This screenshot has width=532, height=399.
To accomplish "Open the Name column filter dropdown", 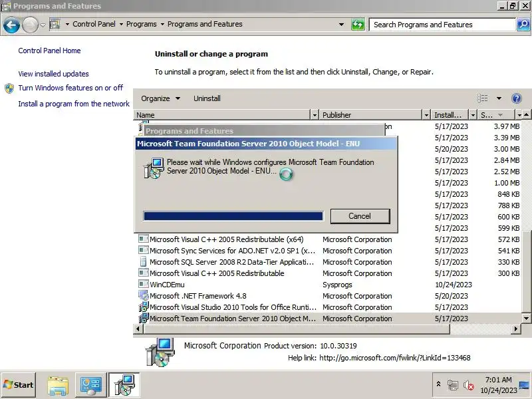I will pyautogui.click(x=315, y=115).
